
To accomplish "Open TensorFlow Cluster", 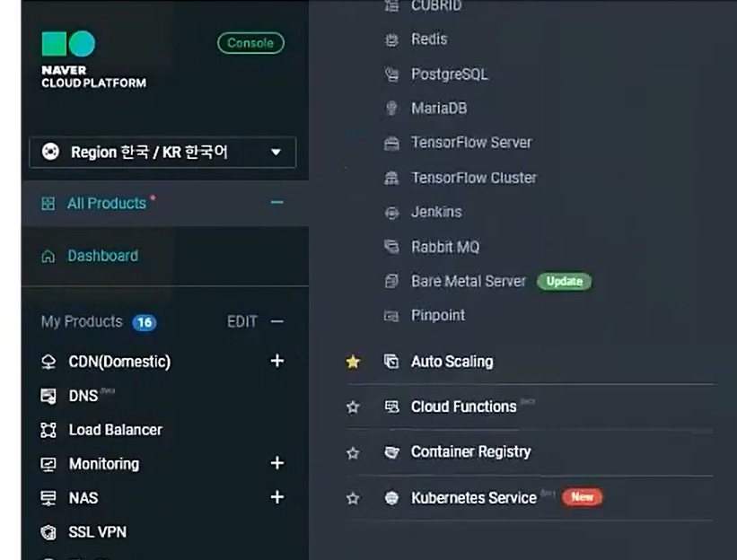I will click(x=474, y=178).
